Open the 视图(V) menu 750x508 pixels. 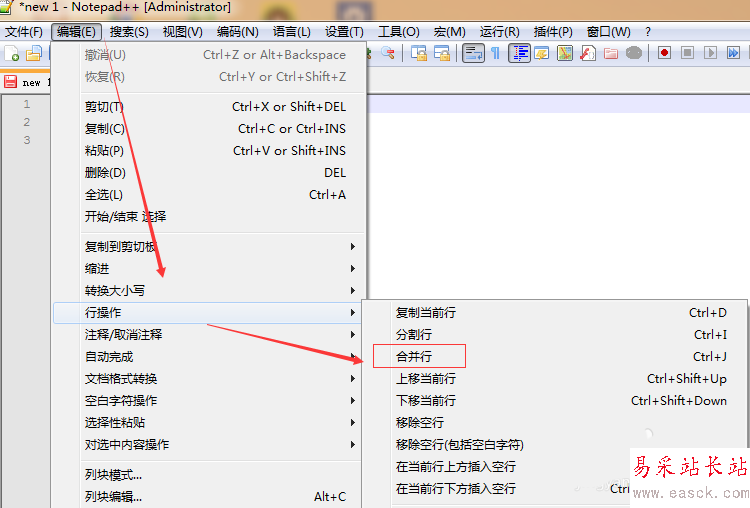coord(182,32)
